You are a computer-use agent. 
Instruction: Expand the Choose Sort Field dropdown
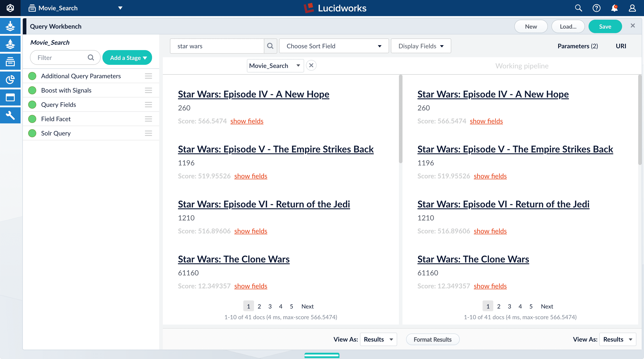[334, 46]
